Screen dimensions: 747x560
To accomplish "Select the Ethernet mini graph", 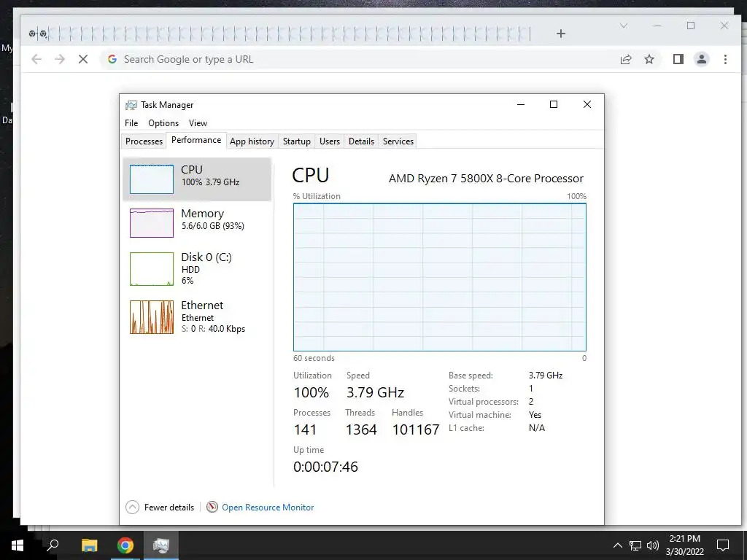I will click(152, 317).
